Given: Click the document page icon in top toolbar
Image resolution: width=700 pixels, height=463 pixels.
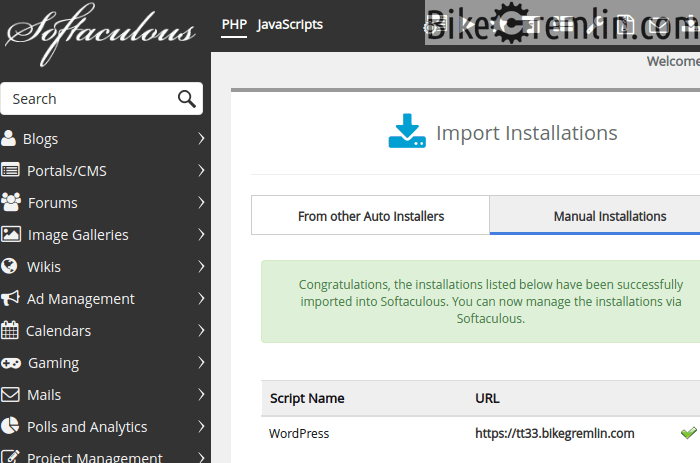Looking at the screenshot, I should coord(625,25).
